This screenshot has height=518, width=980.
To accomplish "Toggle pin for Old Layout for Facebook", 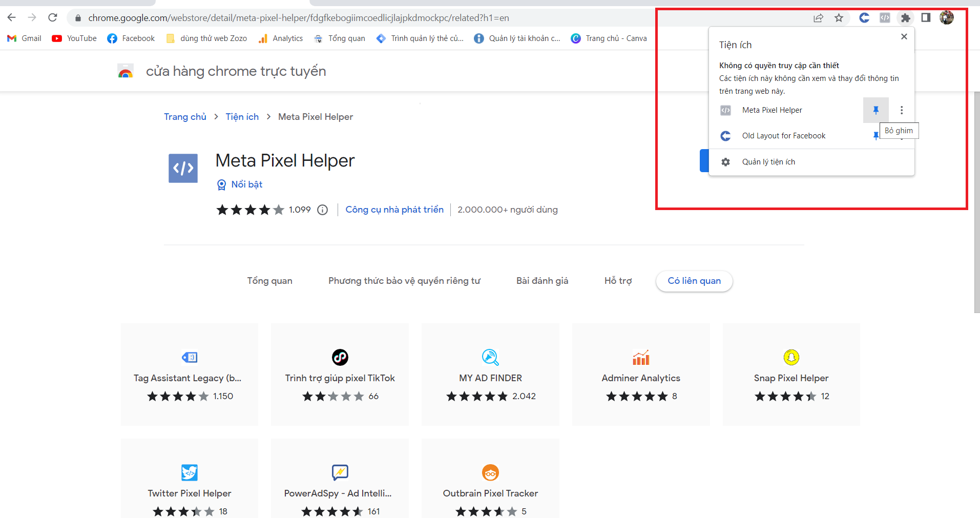I will point(875,136).
